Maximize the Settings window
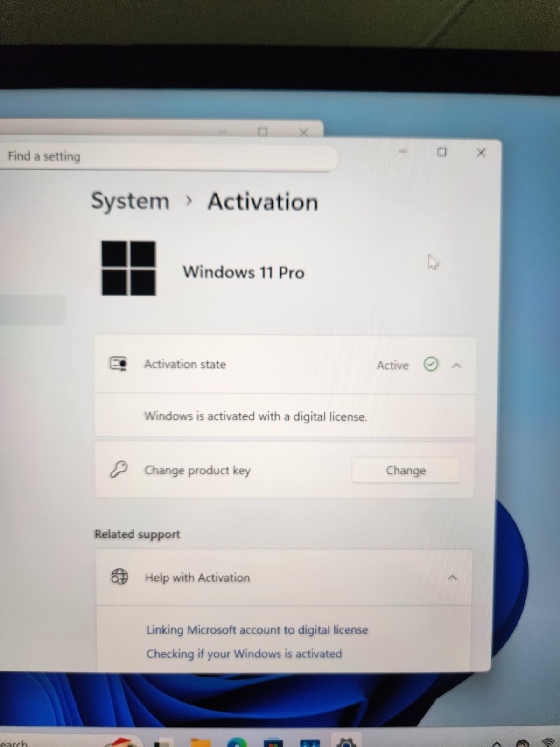560x747 pixels. 441,152
